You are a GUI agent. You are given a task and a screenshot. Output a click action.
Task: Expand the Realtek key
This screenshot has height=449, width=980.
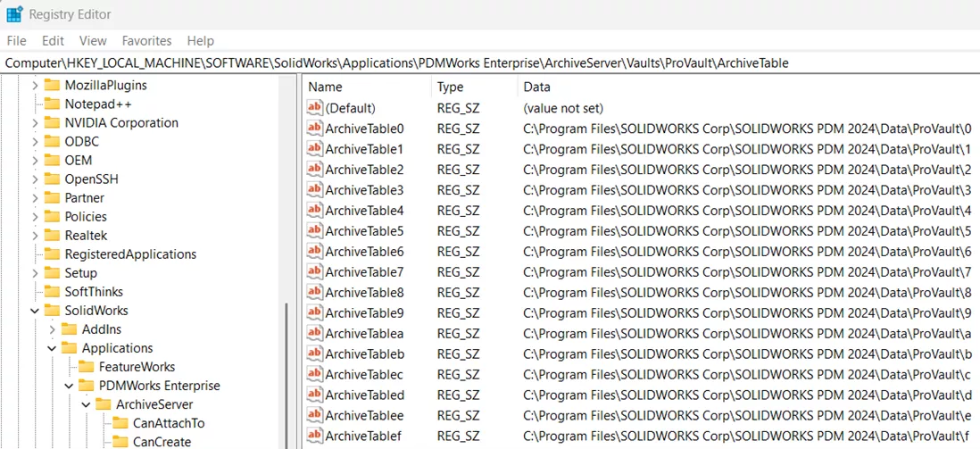35,235
